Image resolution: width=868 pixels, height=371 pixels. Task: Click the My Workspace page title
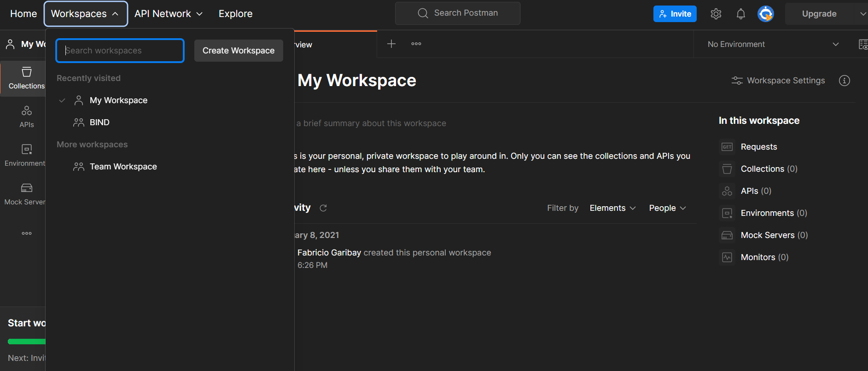357,81
